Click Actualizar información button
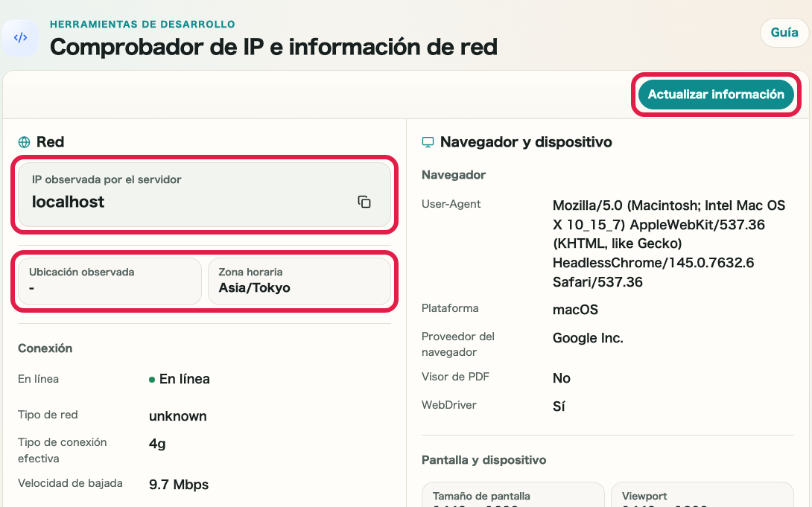This screenshot has height=507, width=812. coord(716,94)
